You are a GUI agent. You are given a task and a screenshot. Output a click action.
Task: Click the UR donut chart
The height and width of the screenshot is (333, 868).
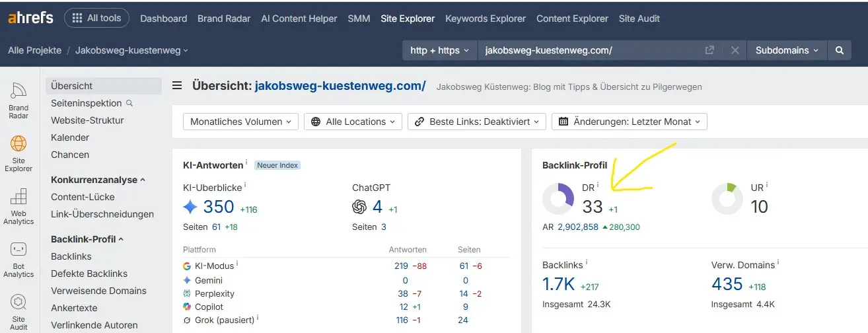(x=728, y=199)
